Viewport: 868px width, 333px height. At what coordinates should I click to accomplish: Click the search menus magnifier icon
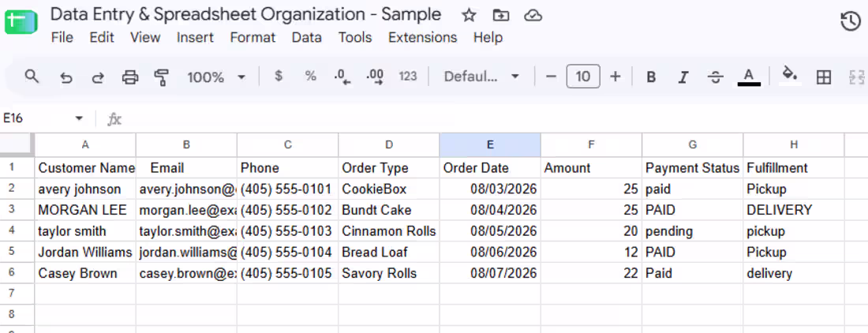click(x=32, y=77)
